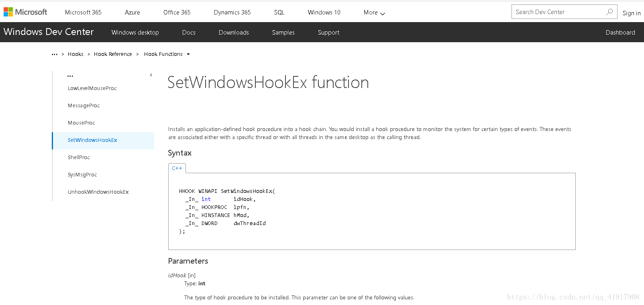Viewport: 644px width, 305px height.
Task: Open Hook Functions breadcrumb dropdown arrow
Action: [x=188, y=54]
